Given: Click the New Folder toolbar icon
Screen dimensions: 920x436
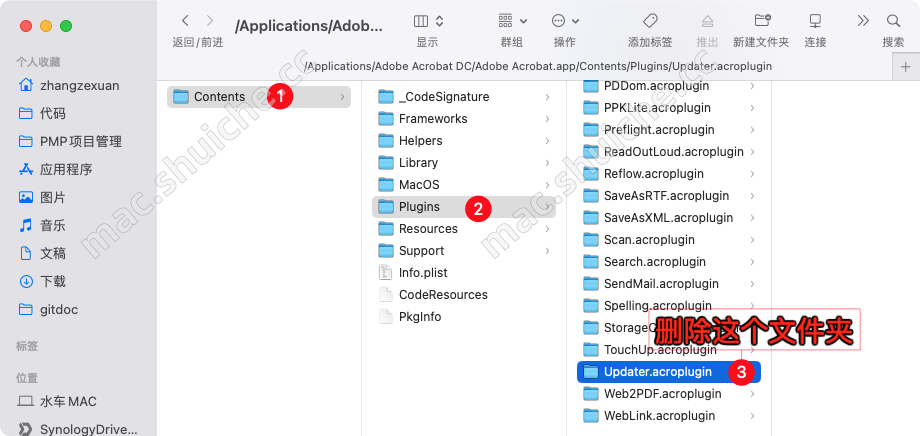Looking at the screenshot, I should point(761,20).
